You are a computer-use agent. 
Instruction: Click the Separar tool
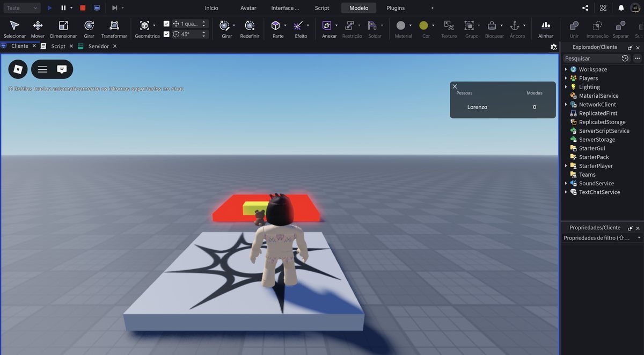coord(620,29)
